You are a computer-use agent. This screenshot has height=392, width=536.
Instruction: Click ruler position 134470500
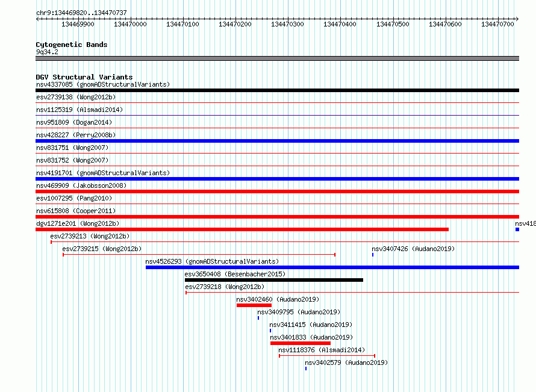tap(393, 24)
